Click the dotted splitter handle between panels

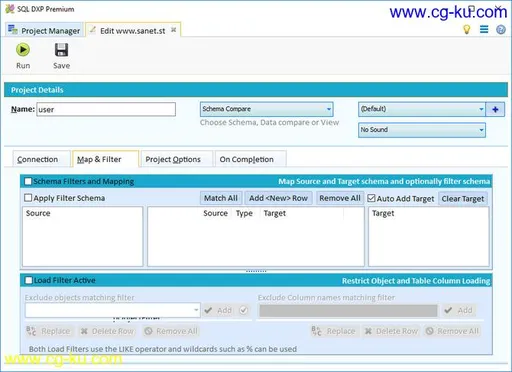(x=256, y=271)
